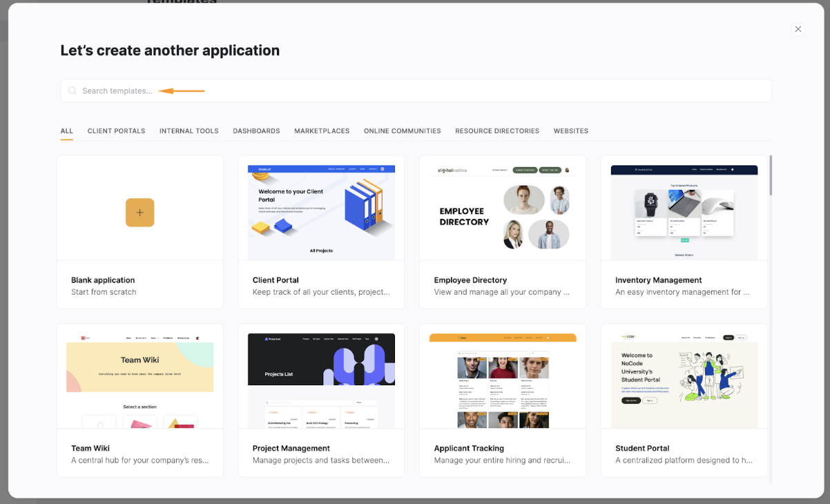Select the ALL tab
This screenshot has height=504, width=830.
pyautogui.click(x=66, y=131)
